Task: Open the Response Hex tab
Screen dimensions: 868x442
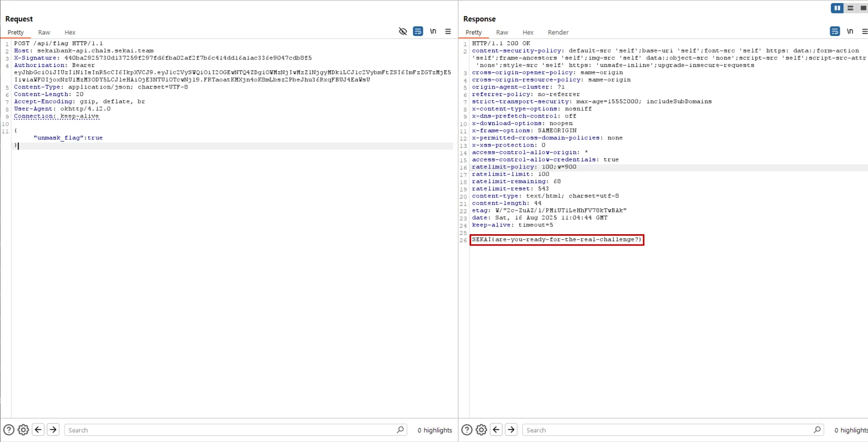Action: point(528,32)
